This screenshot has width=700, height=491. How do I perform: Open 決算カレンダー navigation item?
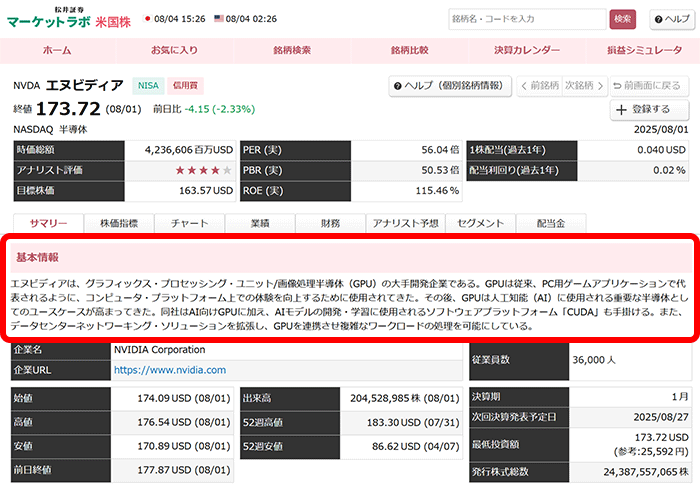tap(527, 50)
